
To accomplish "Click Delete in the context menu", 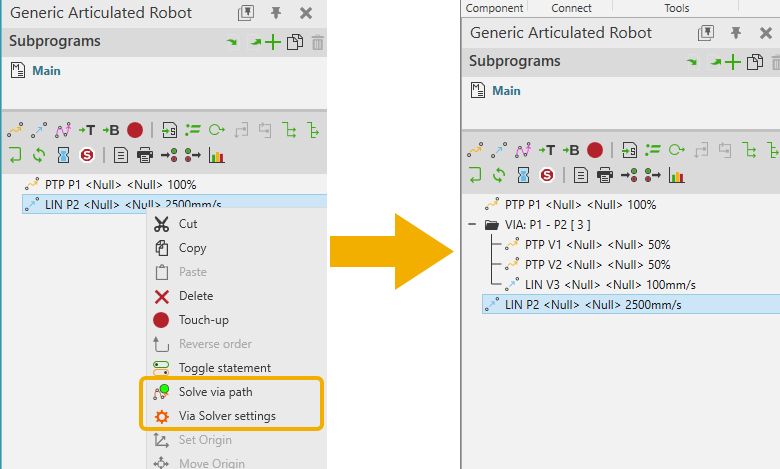I will 195,296.
